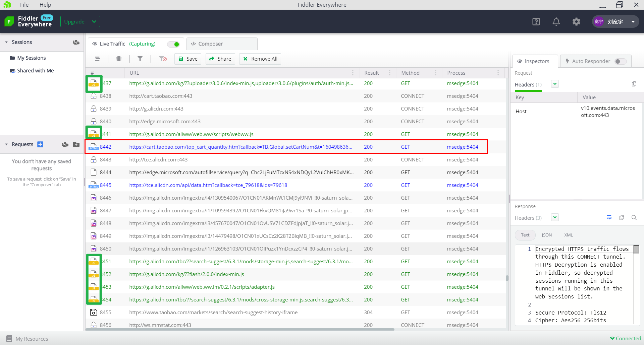
Task: Search in response with magnifier icon
Action: (634, 217)
